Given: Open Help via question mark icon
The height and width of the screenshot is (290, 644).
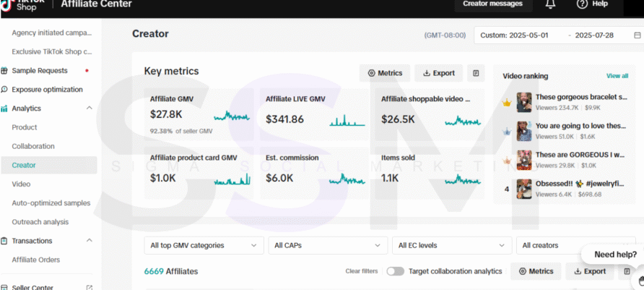Looking at the screenshot, I should click(x=582, y=4).
